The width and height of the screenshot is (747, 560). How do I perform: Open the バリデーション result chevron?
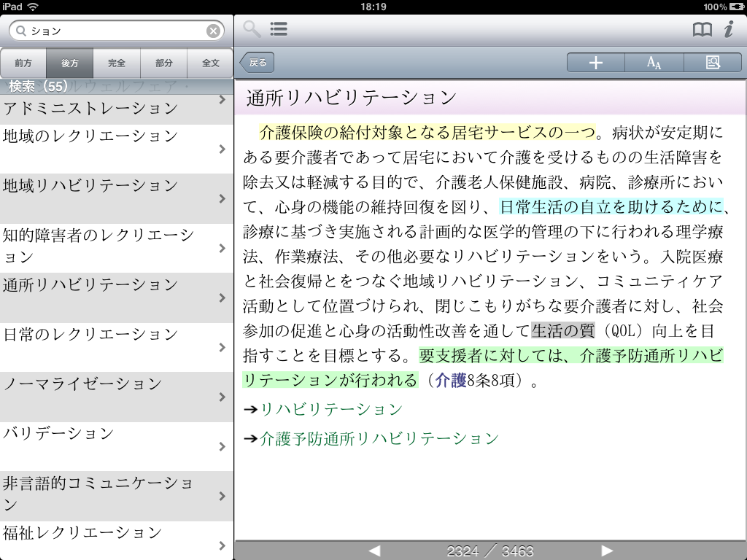(x=222, y=446)
